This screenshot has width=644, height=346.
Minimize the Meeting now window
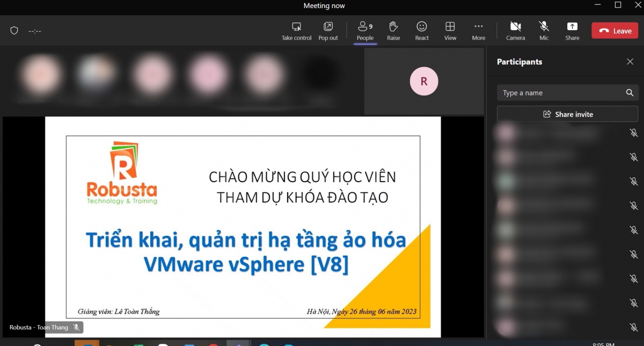point(598,5)
